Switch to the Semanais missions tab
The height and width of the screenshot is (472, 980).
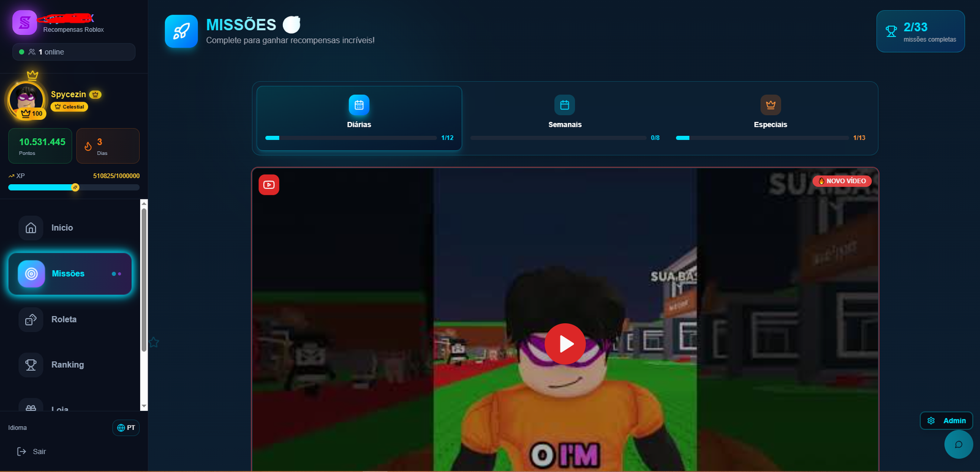point(565,118)
